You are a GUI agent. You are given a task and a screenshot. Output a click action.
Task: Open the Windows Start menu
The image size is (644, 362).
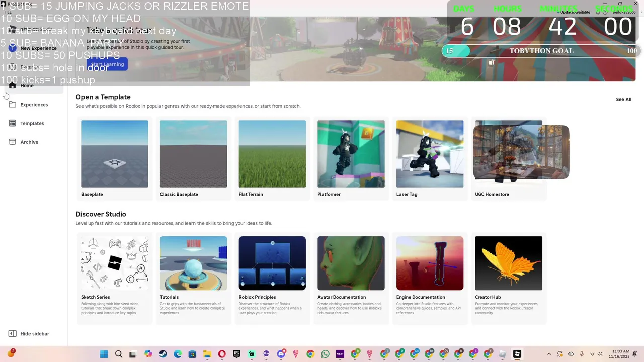coord(104,354)
